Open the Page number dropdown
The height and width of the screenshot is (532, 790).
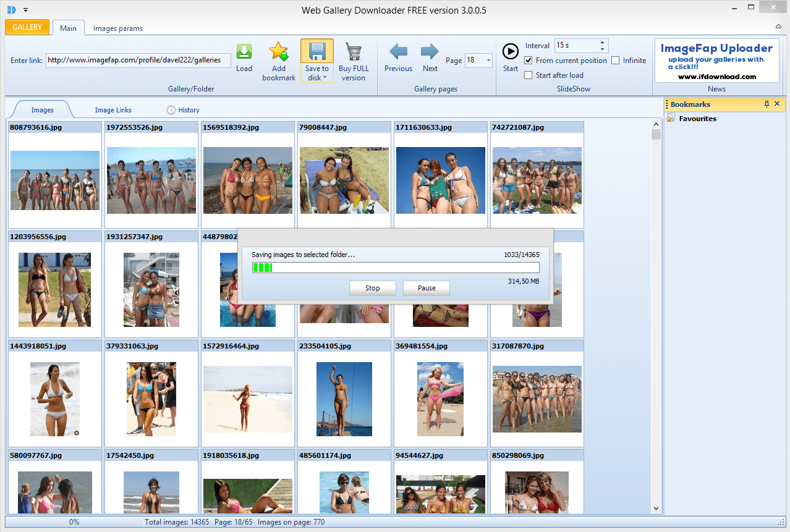click(488, 61)
